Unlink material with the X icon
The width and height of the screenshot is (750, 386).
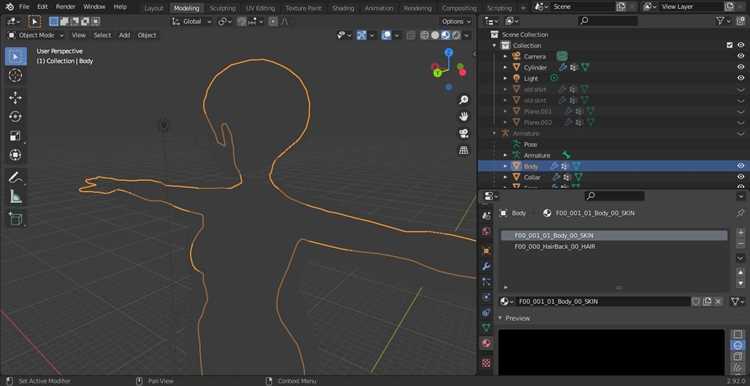click(x=718, y=301)
